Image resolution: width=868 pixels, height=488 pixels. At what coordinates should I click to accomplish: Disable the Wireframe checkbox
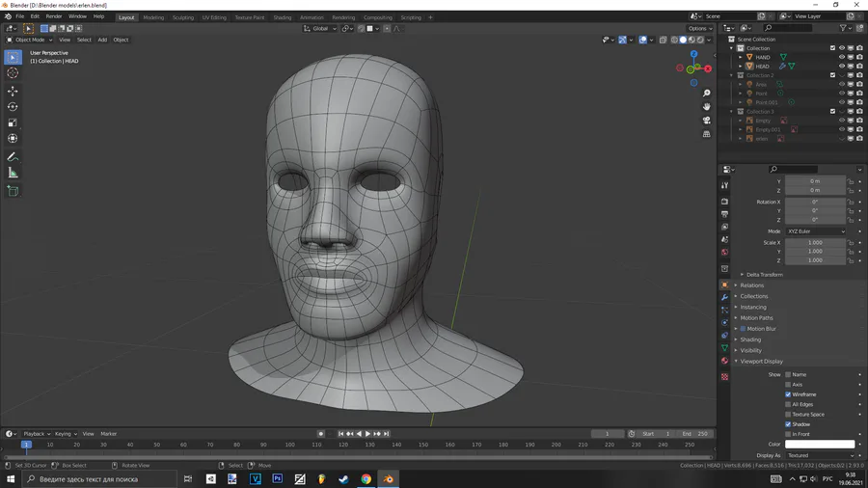click(x=788, y=394)
